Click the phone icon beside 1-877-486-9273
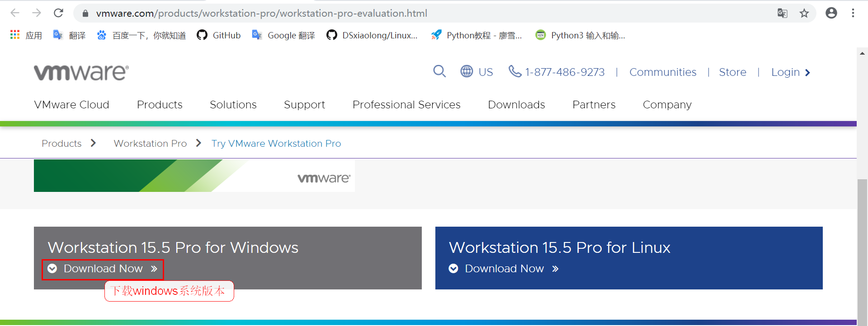The height and width of the screenshot is (326, 868). 515,71
